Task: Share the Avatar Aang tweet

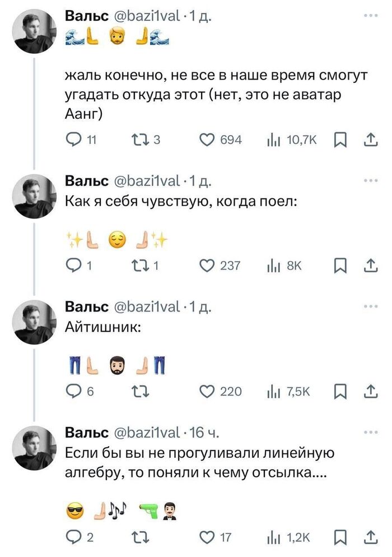Action: [370, 140]
